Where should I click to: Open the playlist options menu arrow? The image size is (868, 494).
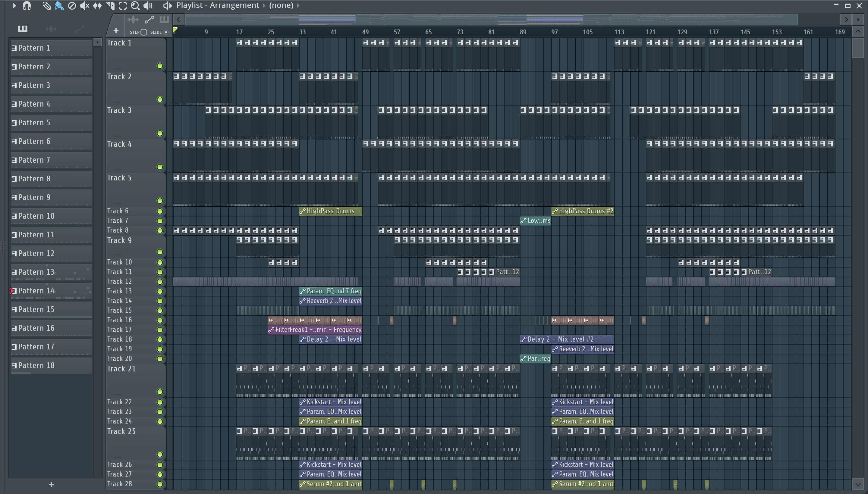14,5
